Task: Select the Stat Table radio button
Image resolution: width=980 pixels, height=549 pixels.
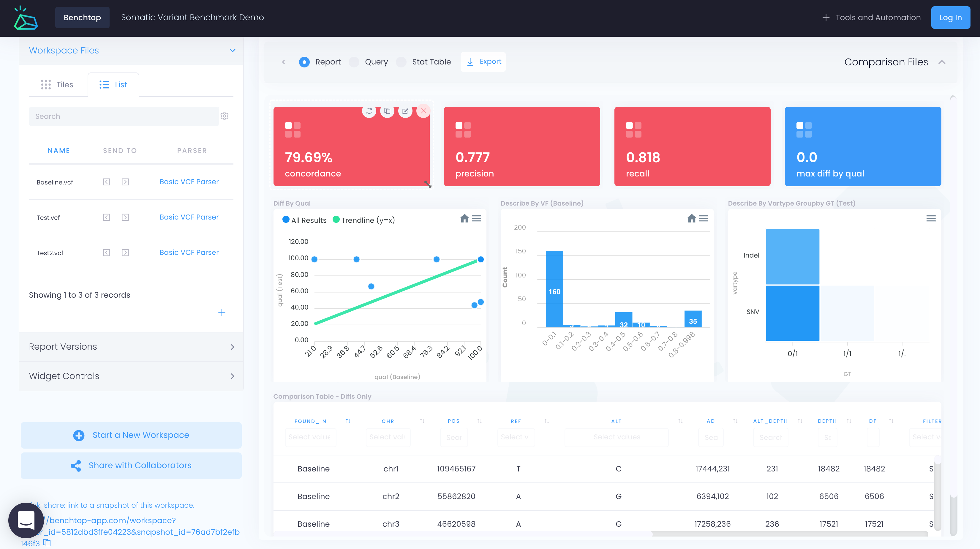Action: [x=401, y=61]
